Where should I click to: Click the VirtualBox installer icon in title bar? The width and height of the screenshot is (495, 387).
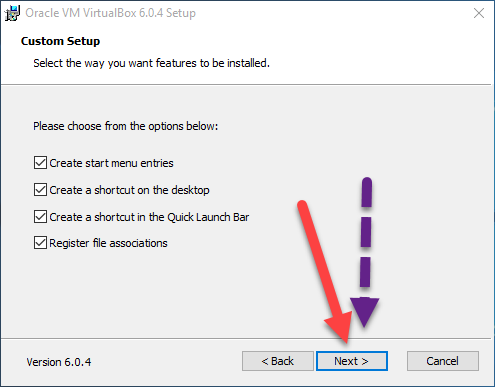click(x=13, y=13)
